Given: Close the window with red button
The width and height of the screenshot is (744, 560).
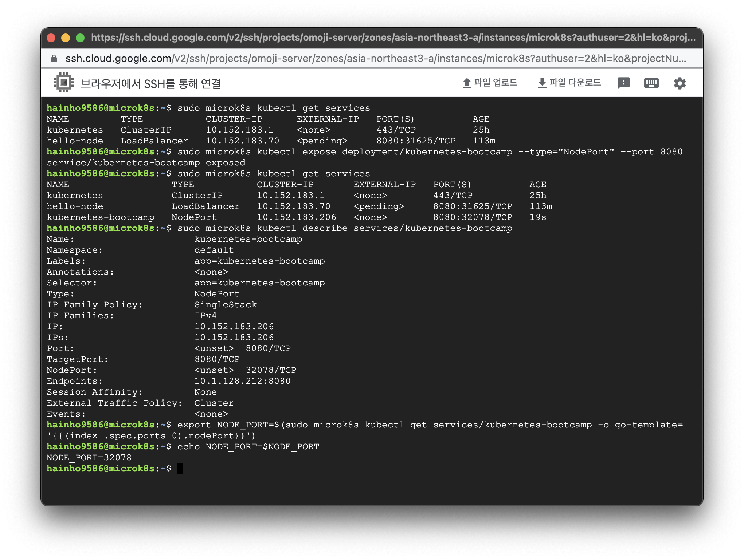Looking at the screenshot, I should [x=51, y=38].
